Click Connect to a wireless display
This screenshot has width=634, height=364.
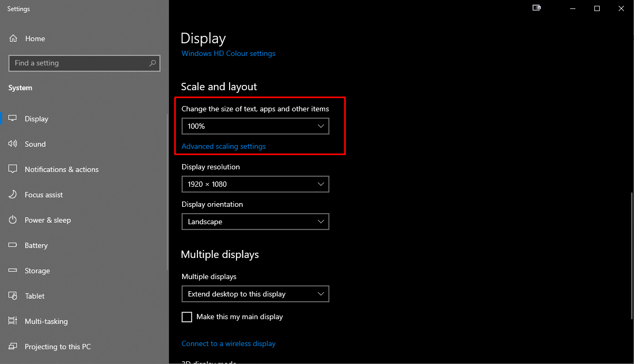click(x=229, y=343)
